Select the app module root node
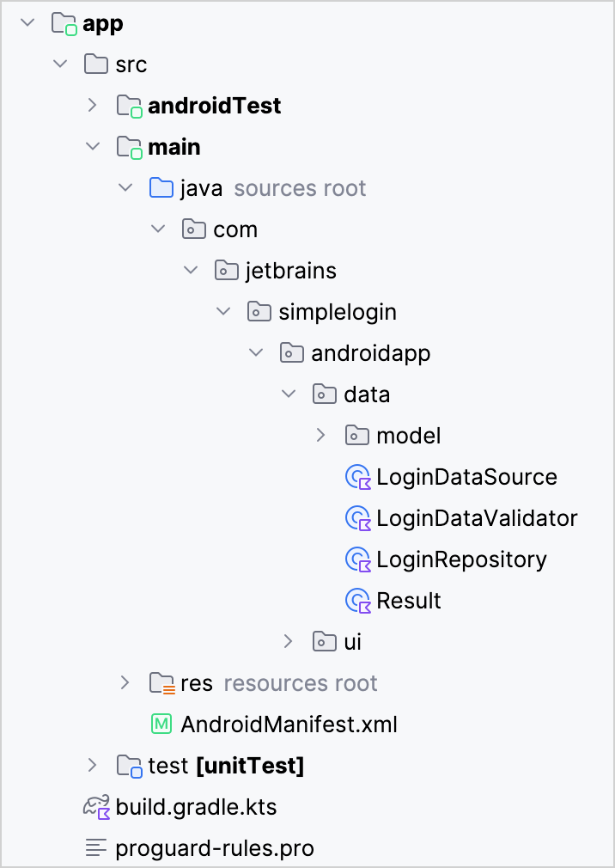Screen dimensions: 615x868 (101, 22)
